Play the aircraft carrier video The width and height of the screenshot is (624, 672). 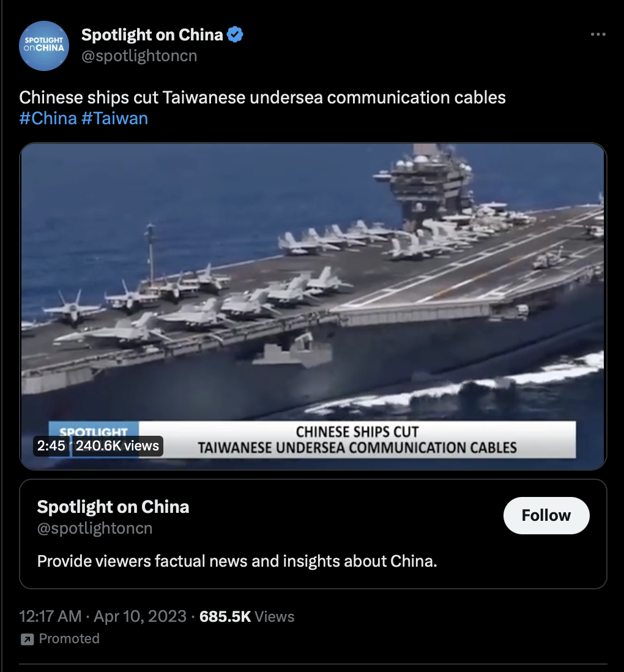313,306
